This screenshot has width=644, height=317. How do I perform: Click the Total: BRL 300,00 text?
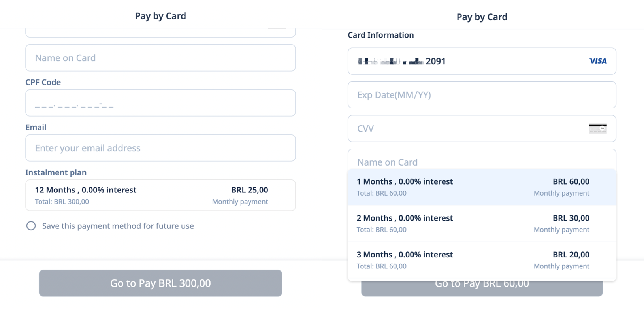click(62, 202)
